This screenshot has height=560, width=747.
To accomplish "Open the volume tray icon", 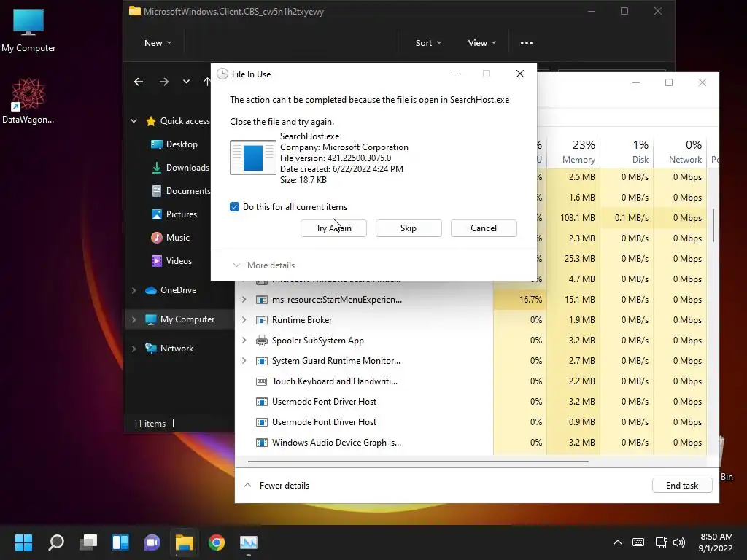I will (679, 542).
